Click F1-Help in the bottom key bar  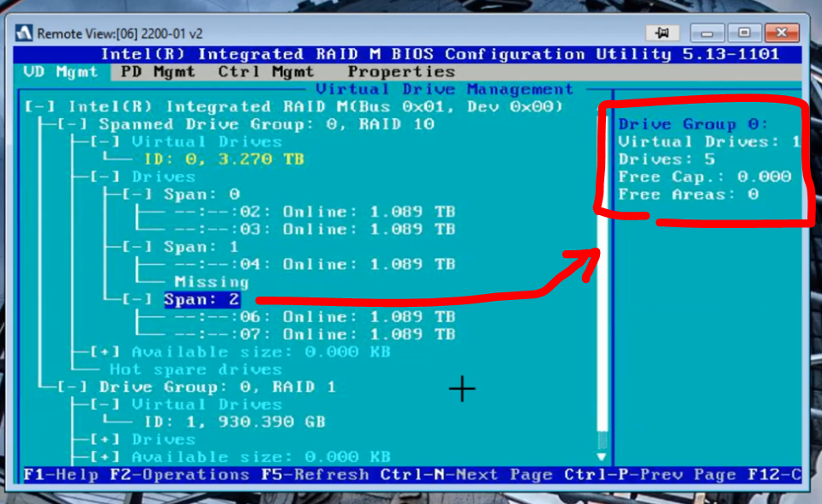tap(62, 475)
